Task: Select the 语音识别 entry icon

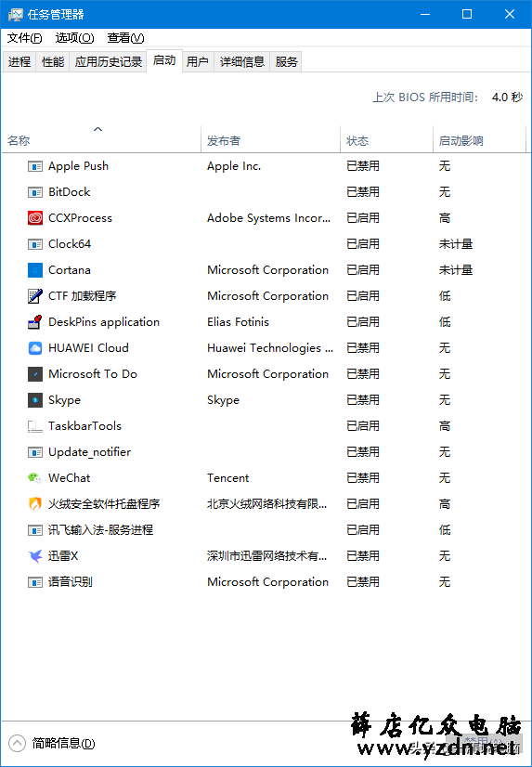Action: (x=34, y=582)
